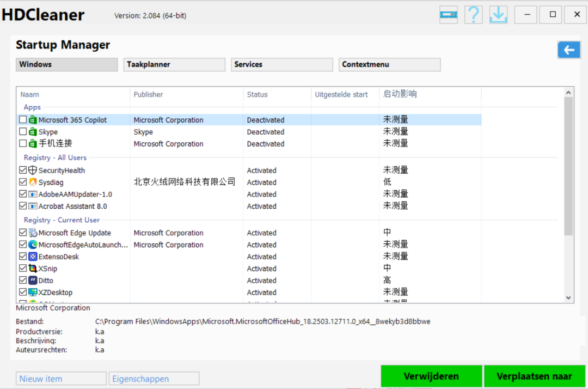
Task: Click the drive icon in title bar
Action: click(x=449, y=15)
